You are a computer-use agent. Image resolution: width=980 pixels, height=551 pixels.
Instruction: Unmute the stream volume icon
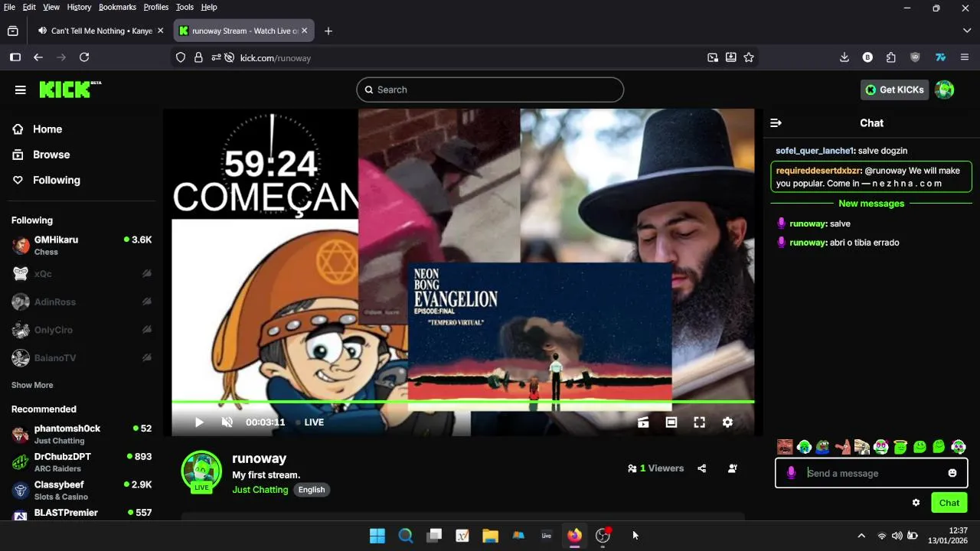227,422
